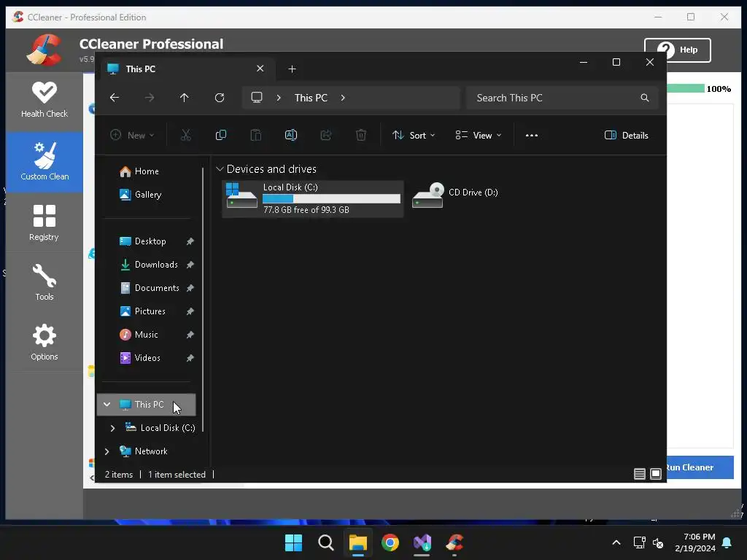
Task: Select the This PC tab
Action: pos(186,69)
